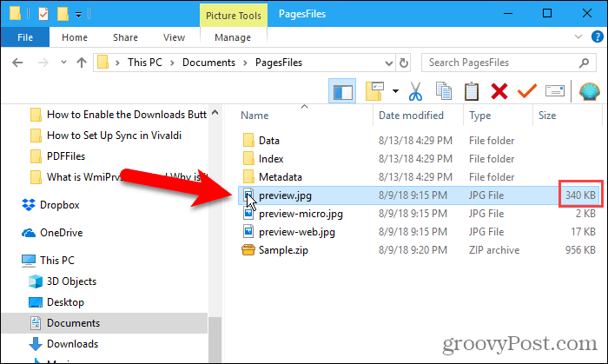The height and width of the screenshot is (364, 608).
Task: Click the scissors Cut icon
Action: 415,91
